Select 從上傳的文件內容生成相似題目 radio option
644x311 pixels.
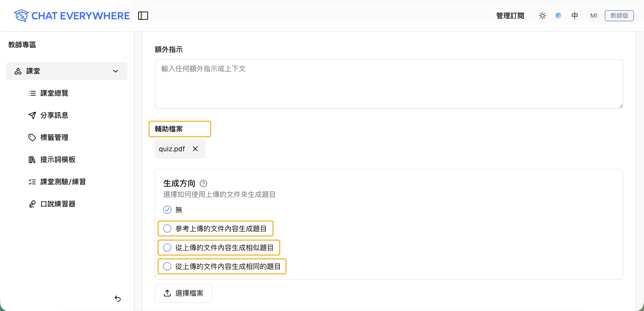tap(167, 247)
